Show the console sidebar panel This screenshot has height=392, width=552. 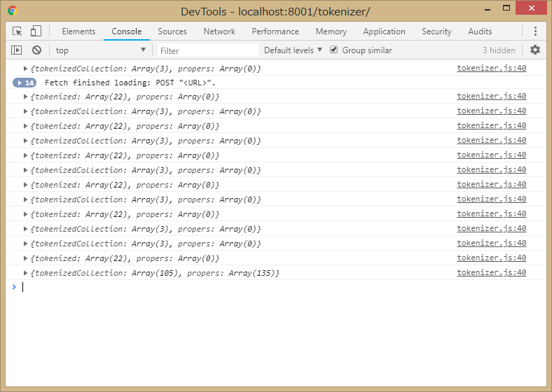pos(18,50)
